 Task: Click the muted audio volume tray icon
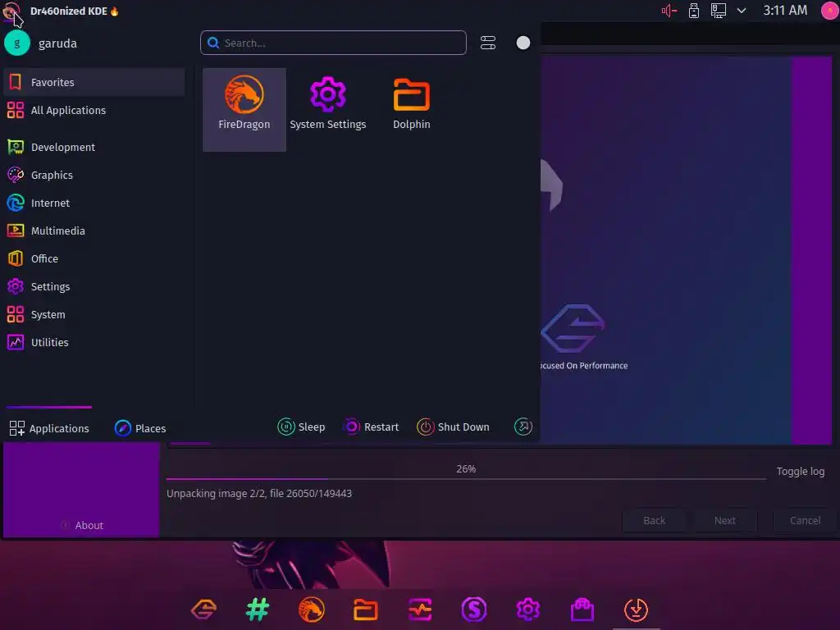coord(669,11)
